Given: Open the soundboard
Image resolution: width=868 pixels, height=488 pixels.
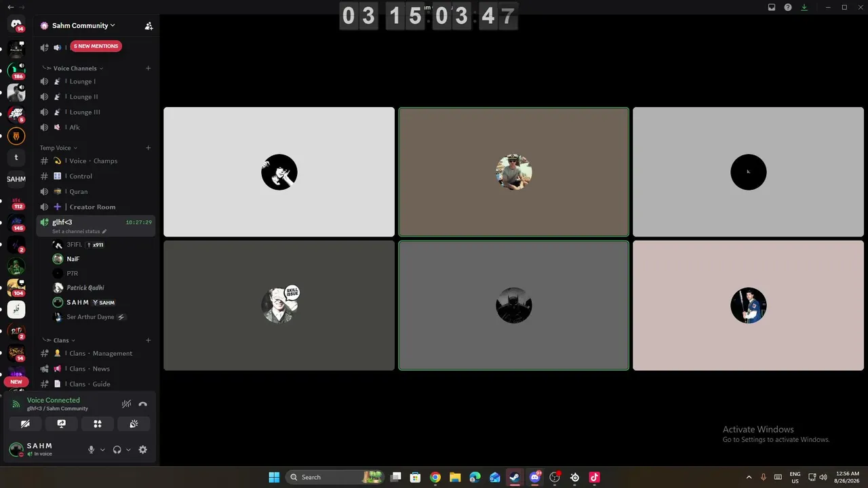Looking at the screenshot, I should (x=134, y=424).
